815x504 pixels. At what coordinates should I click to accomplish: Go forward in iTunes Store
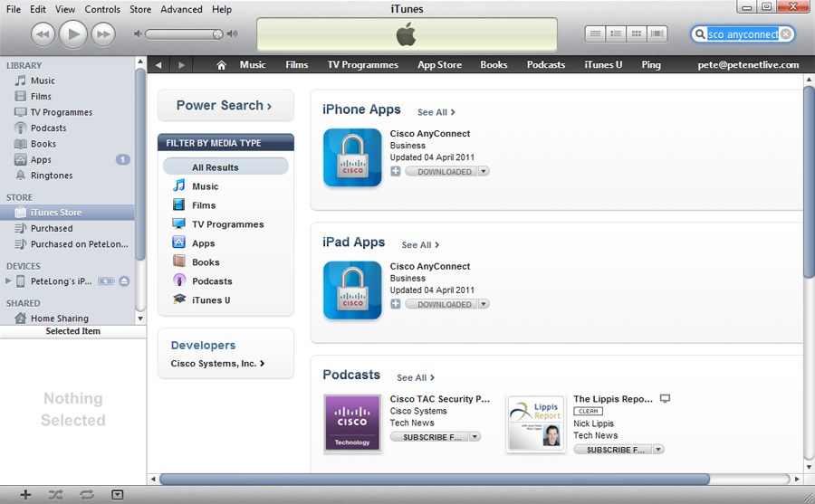point(181,65)
